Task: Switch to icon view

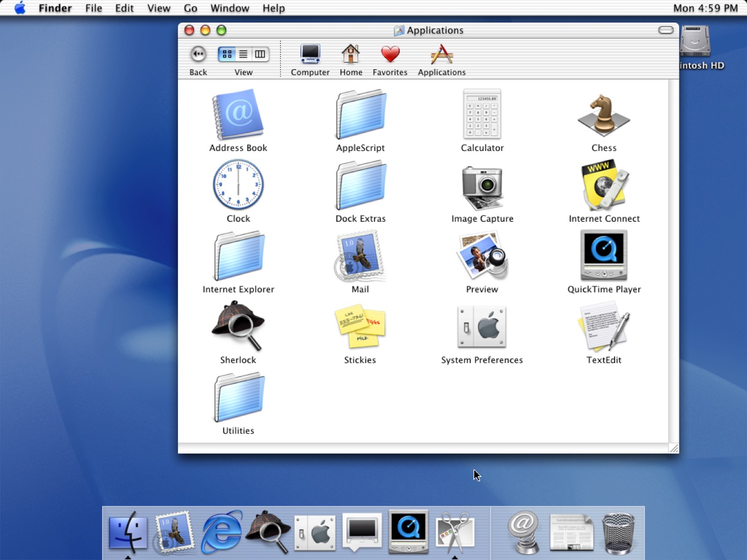Action: 227,54
